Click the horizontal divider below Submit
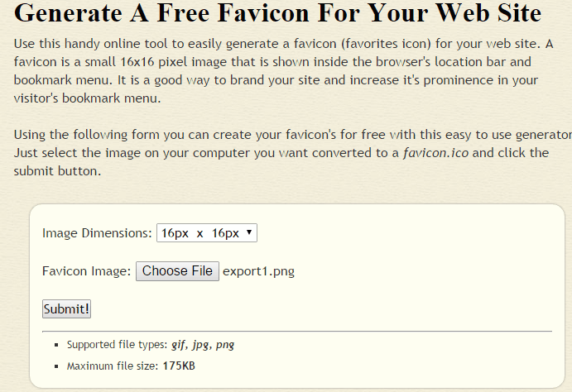 click(x=297, y=332)
